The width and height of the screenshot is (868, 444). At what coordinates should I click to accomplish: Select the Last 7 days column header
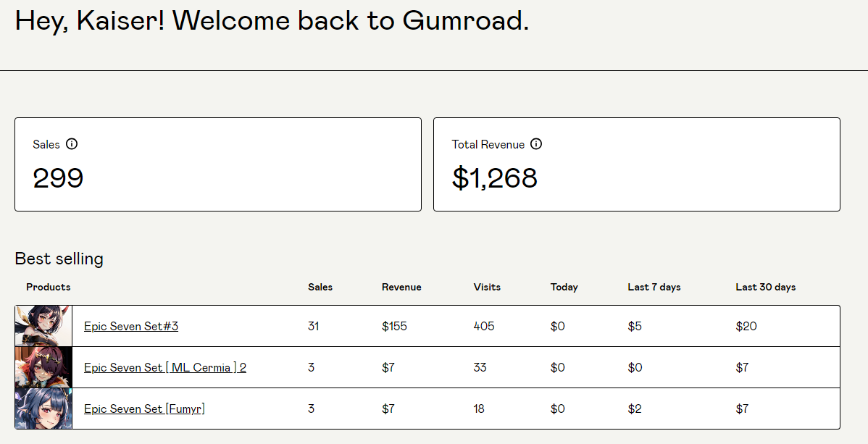(654, 288)
